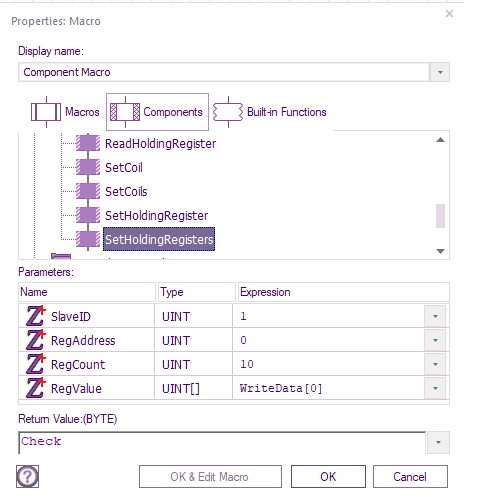Screen dimensions: 500x502
Task: Click the Cancel button
Action: 410,477
